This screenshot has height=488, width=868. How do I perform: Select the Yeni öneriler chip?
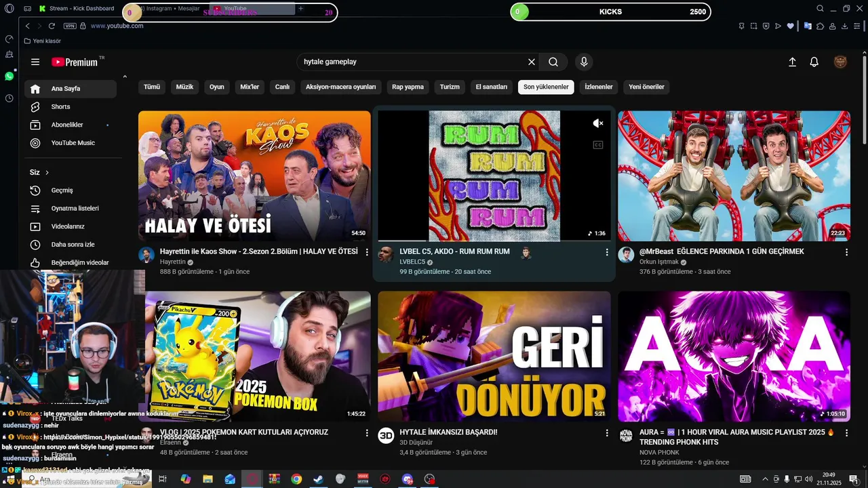pos(646,87)
